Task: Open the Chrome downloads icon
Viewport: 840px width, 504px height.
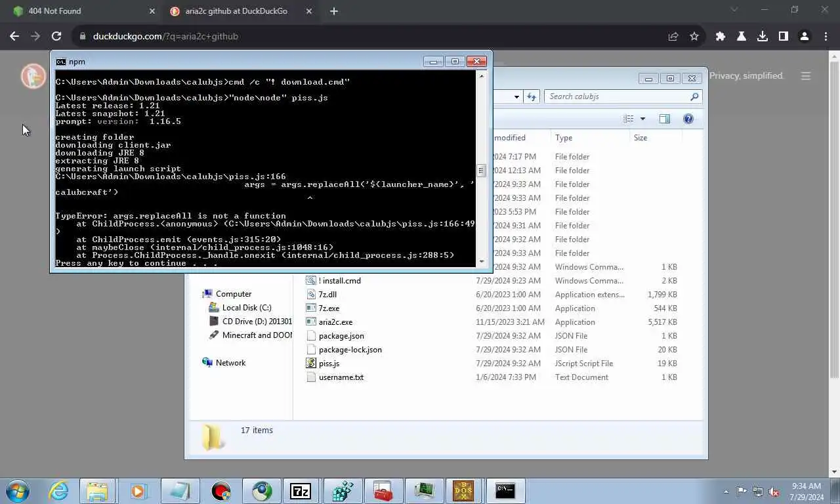Action: 763,37
